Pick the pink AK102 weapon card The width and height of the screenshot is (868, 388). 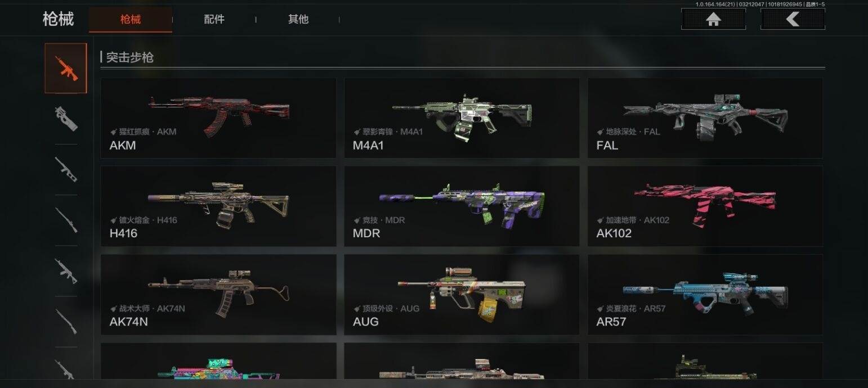pyautogui.click(x=705, y=206)
